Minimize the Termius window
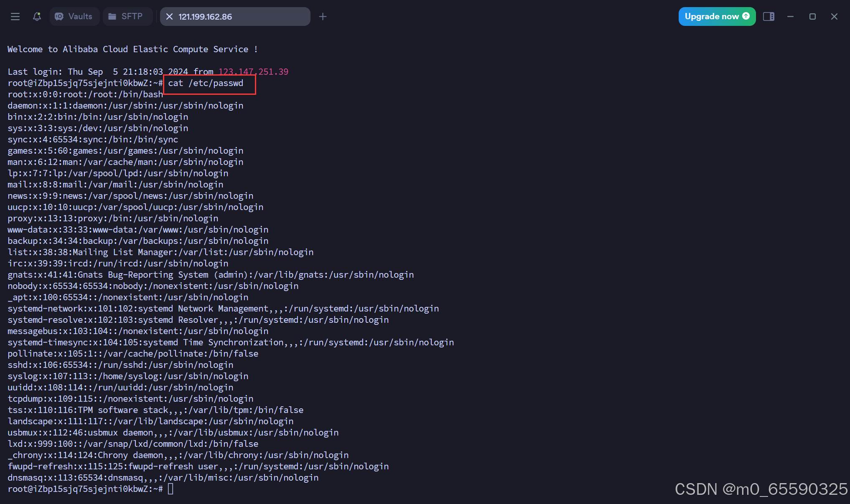Screen dimensions: 850x504 tap(790, 17)
